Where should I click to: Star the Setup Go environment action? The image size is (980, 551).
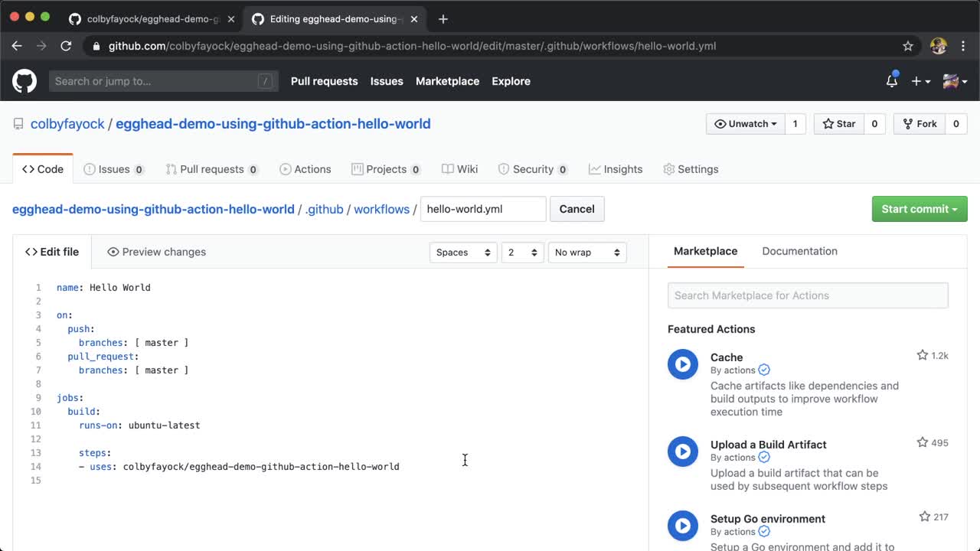(925, 517)
